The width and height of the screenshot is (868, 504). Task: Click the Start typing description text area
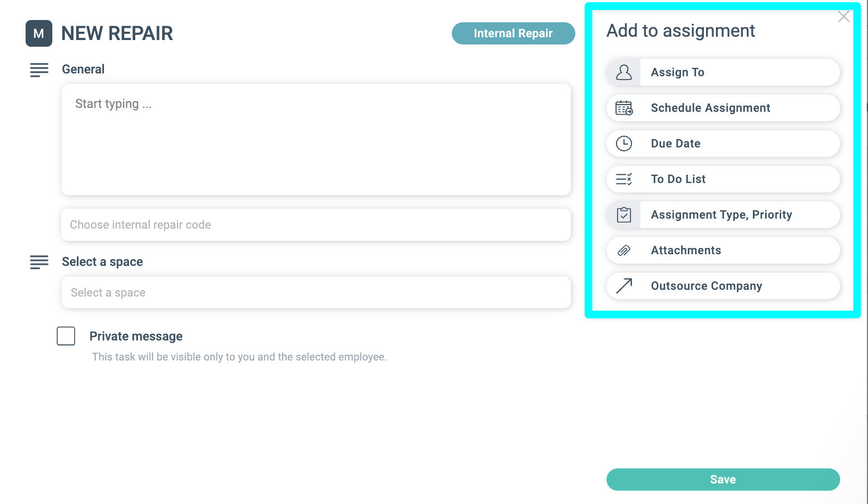pos(316,140)
